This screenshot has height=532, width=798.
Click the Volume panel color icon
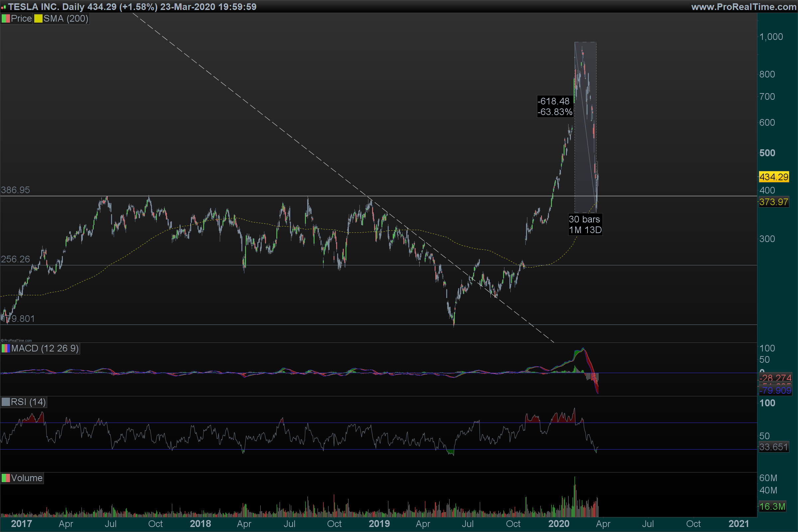(x=5, y=478)
